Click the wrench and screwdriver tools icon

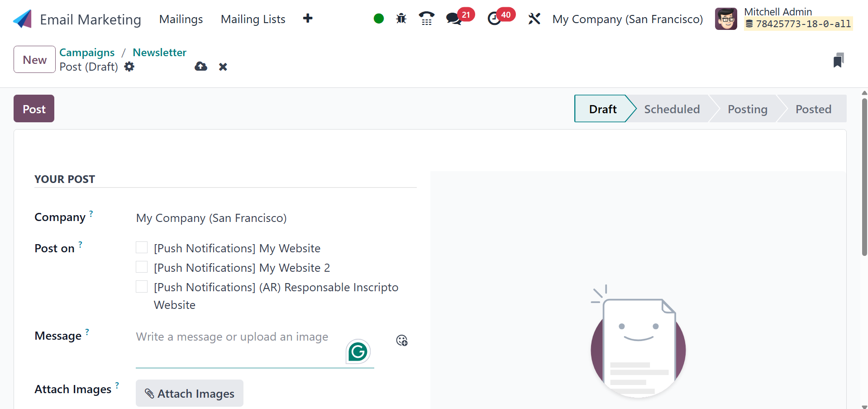pos(534,19)
